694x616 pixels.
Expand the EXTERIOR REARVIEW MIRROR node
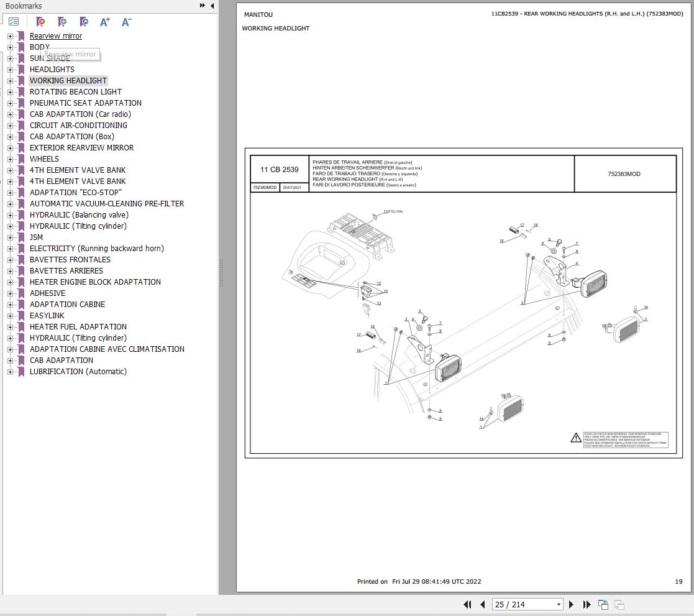click(x=10, y=148)
